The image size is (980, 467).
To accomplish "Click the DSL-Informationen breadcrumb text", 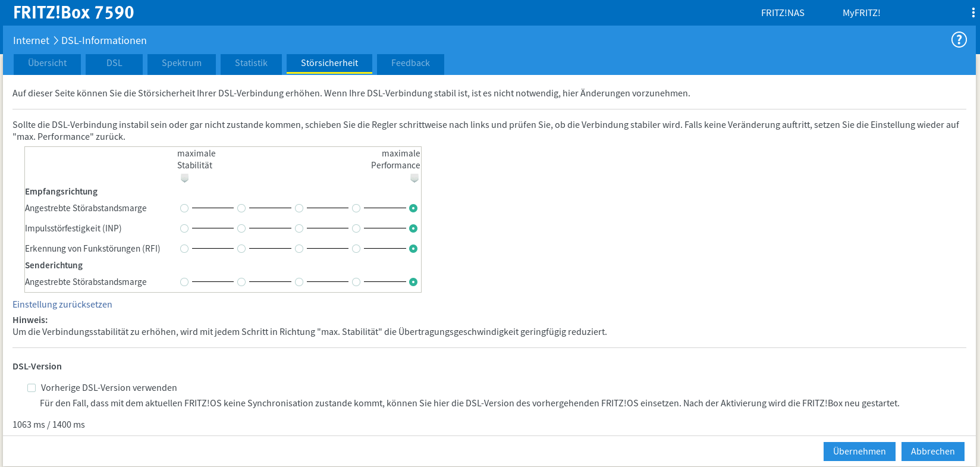I will 104,40.
